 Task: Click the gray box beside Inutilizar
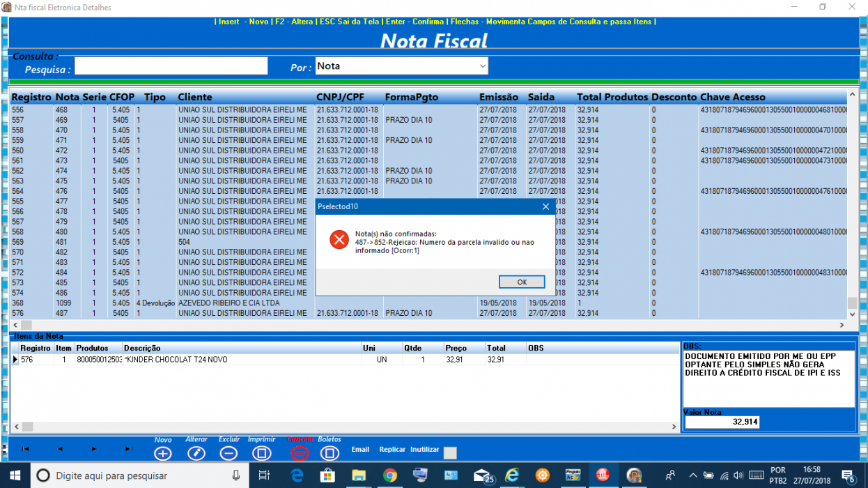(450, 453)
